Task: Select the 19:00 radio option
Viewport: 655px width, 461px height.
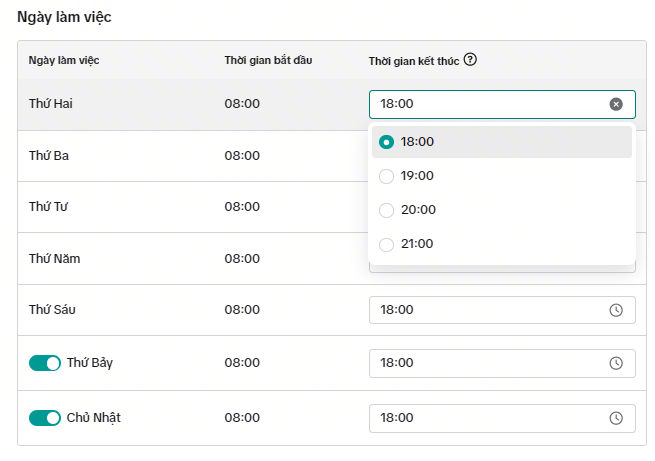Action: (387, 176)
